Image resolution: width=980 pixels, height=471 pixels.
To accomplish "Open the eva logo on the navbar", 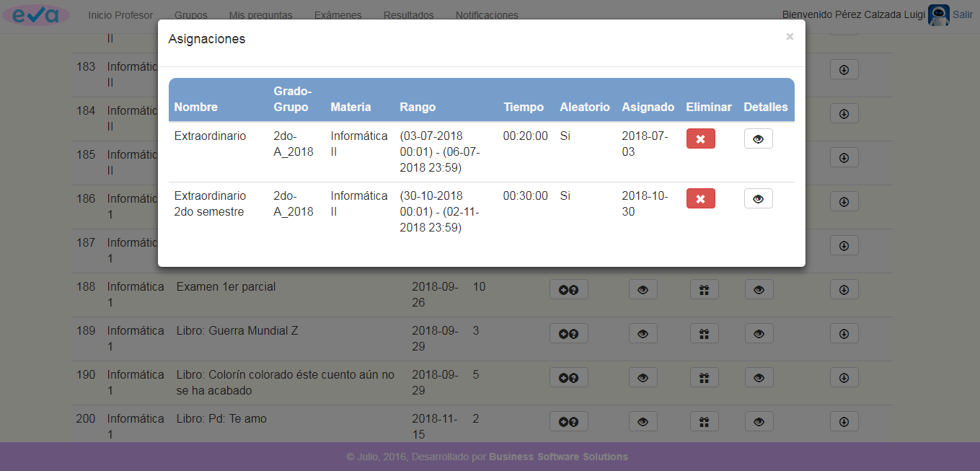I will pyautogui.click(x=37, y=14).
